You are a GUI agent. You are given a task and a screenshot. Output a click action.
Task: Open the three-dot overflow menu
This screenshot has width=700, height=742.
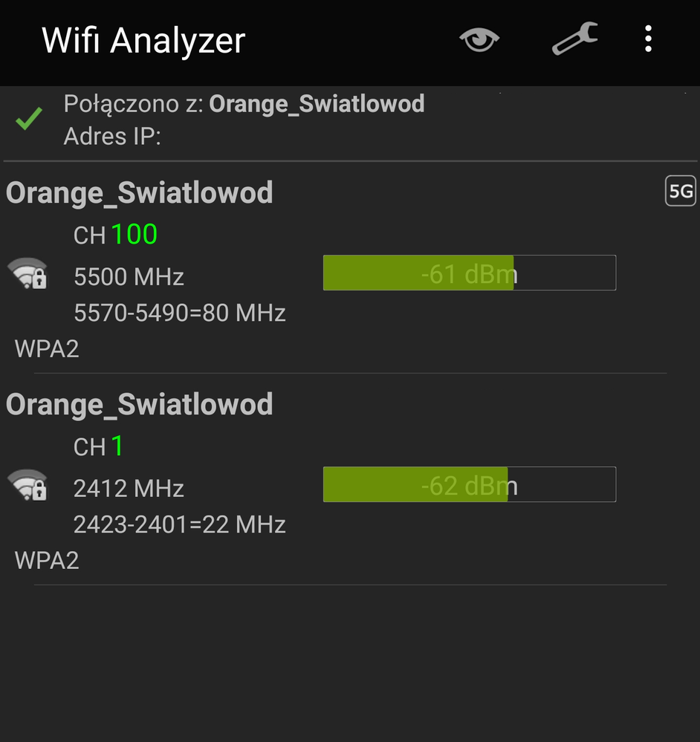coord(648,39)
